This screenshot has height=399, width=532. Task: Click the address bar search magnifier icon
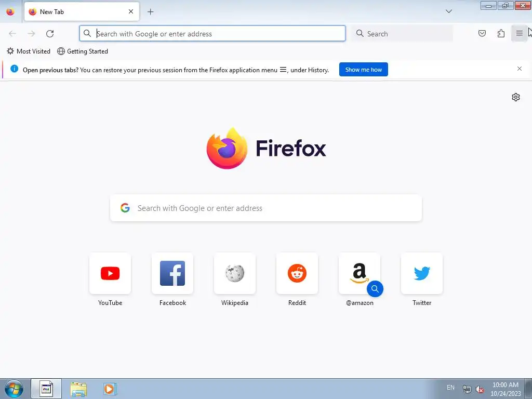coord(87,33)
